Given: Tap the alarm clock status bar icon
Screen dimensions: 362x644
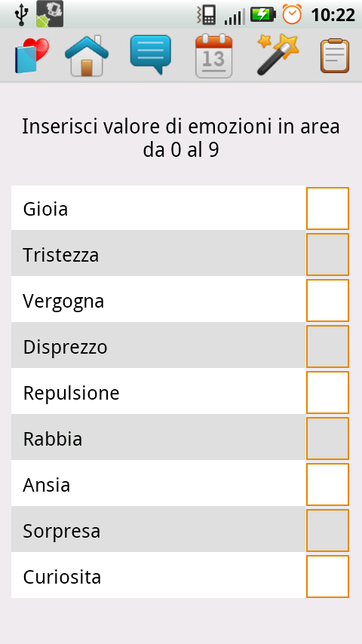Looking at the screenshot, I should pos(292,14).
